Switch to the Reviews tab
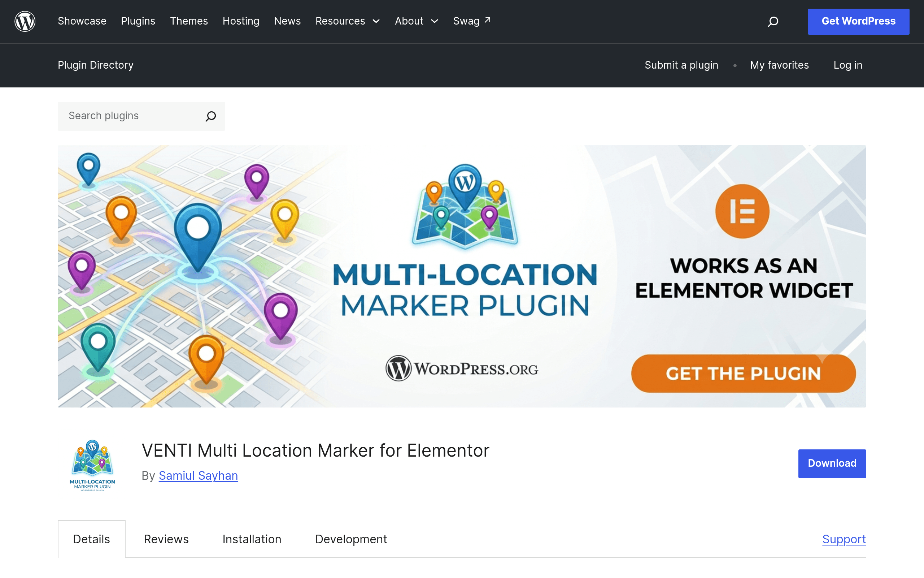 pyautogui.click(x=166, y=539)
